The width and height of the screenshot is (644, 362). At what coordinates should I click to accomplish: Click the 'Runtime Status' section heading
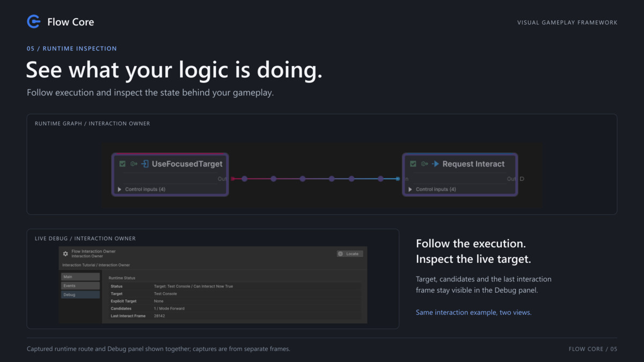pyautogui.click(x=122, y=278)
